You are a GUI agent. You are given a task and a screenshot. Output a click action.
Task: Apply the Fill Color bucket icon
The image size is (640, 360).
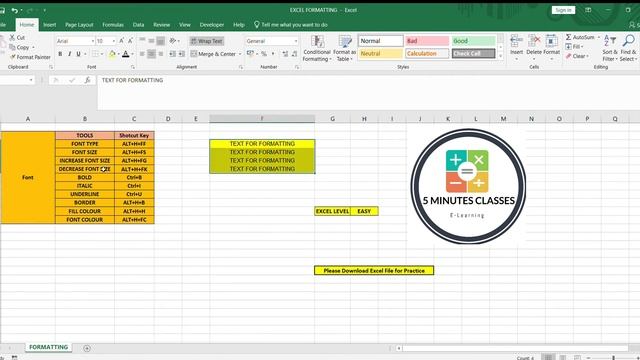coord(112,54)
